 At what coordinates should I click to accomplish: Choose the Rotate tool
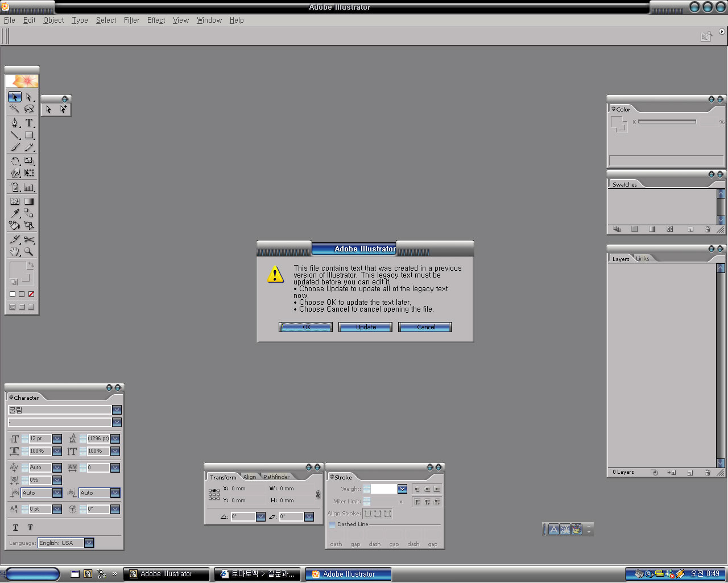pyautogui.click(x=15, y=161)
